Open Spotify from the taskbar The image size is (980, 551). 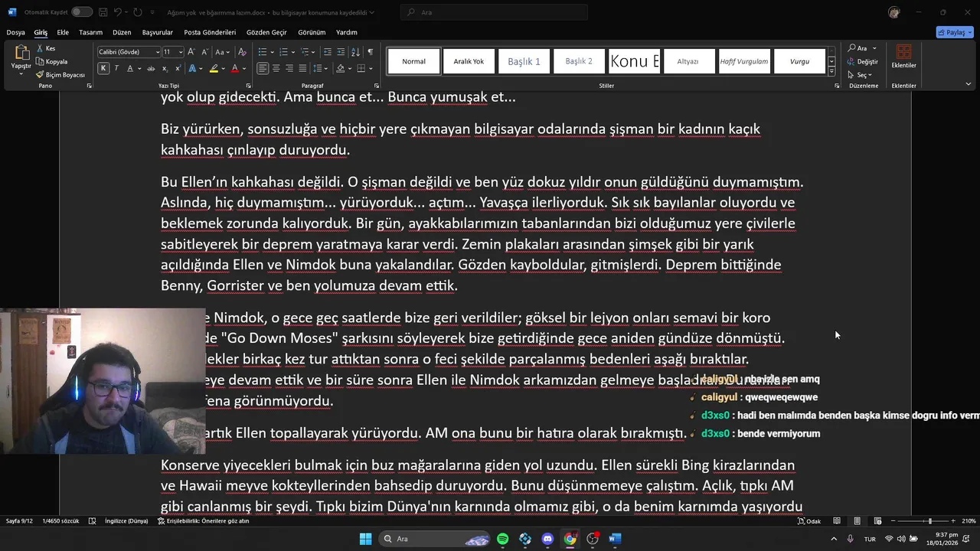coord(502,539)
